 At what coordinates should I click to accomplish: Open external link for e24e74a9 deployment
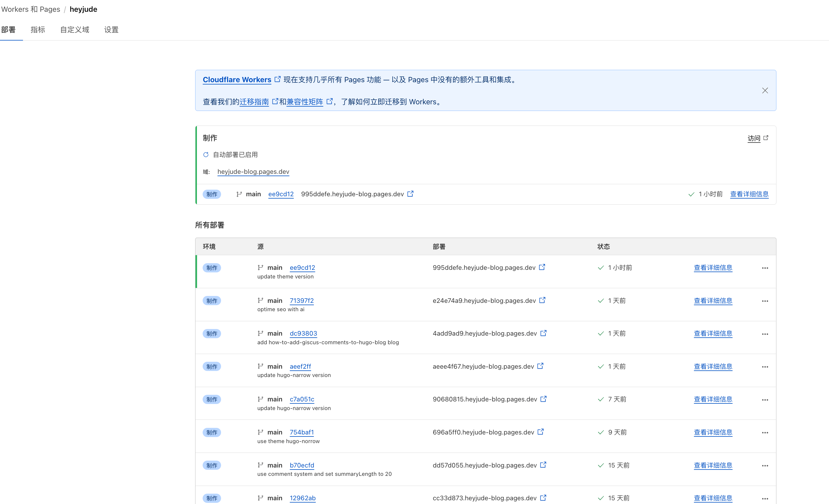click(542, 300)
